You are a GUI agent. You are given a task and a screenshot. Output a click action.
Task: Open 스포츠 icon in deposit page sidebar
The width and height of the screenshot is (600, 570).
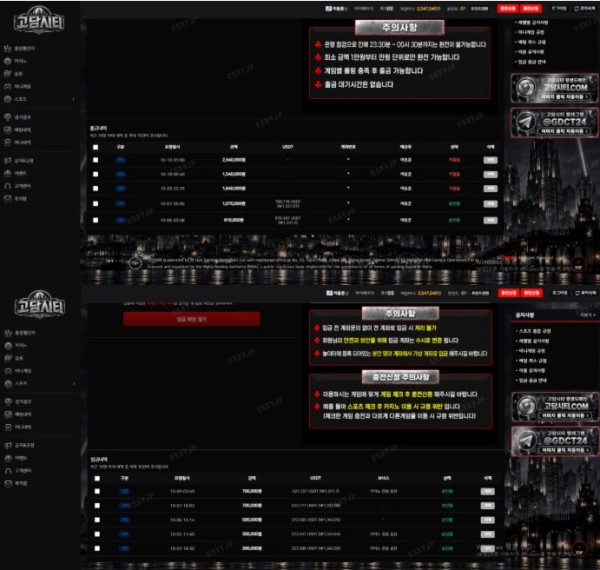(8, 383)
